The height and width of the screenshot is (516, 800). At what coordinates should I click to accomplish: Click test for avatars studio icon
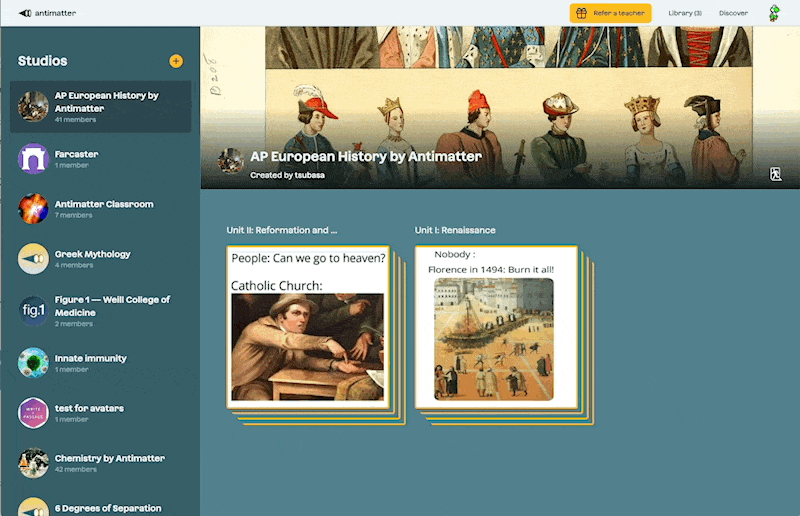click(33, 412)
